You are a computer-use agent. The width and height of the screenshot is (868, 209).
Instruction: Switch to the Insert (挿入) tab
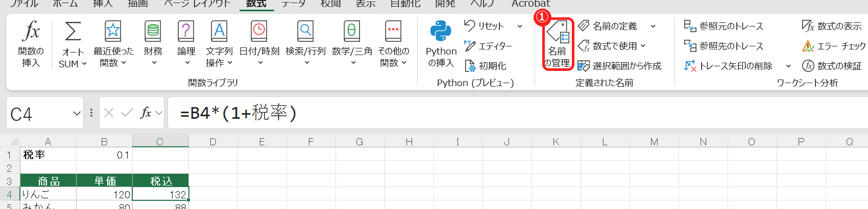[103, 4]
